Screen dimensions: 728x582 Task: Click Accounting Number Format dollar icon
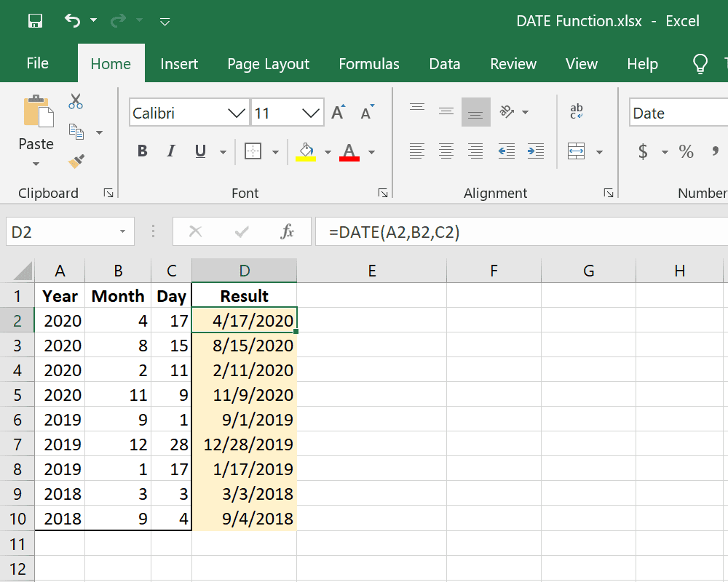point(643,151)
